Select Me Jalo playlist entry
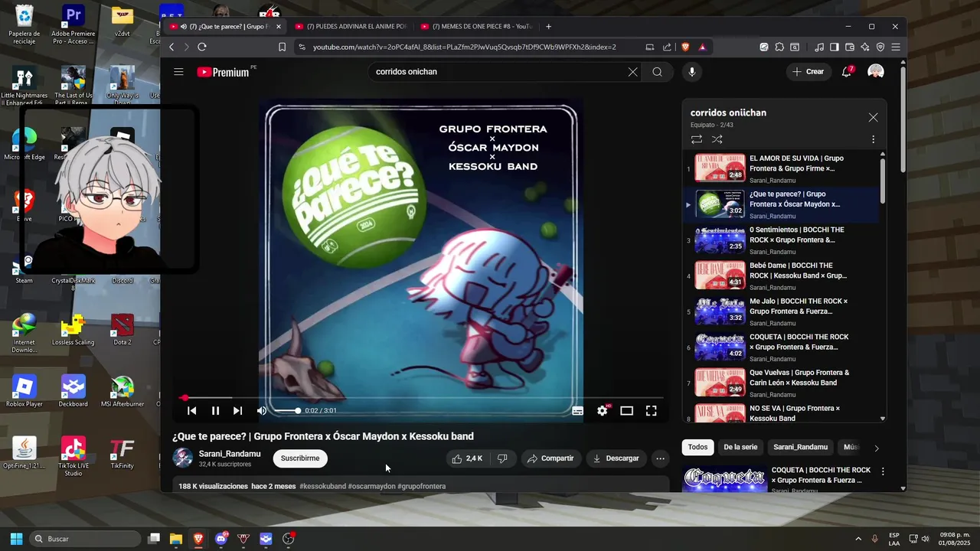Viewport: 980px width, 551px height. pyautogui.click(x=781, y=311)
